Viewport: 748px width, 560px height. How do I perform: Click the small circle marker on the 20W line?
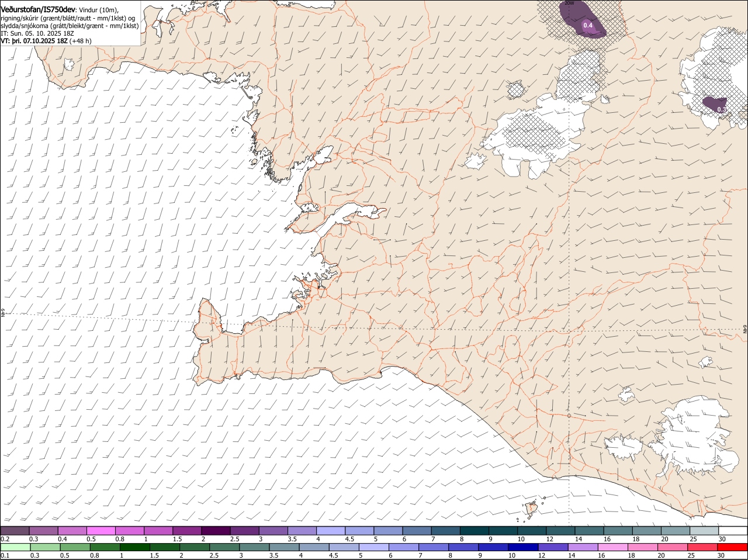569,416
